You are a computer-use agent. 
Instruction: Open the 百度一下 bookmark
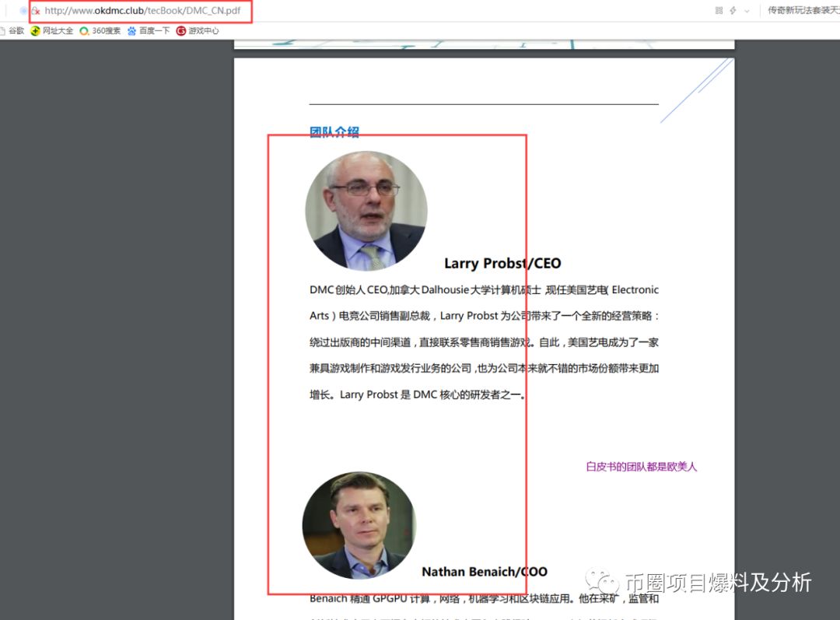point(149,30)
